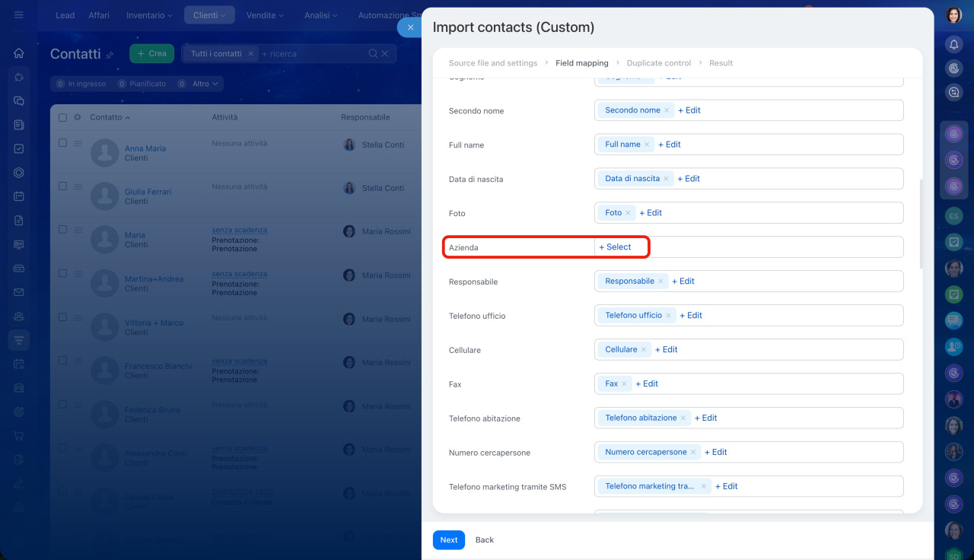Expand the Altro counter dropdown
Viewport: 974px width, 560px height.
pyautogui.click(x=204, y=84)
